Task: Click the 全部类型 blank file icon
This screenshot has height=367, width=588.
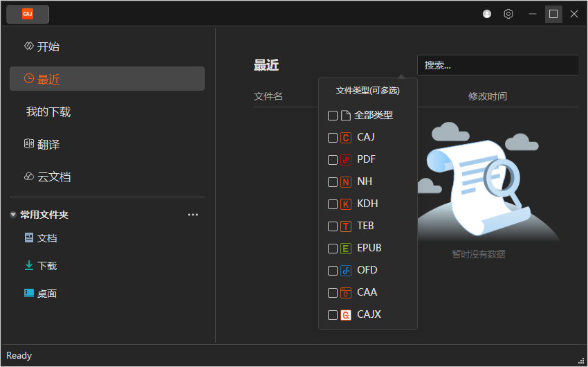Action: click(346, 116)
